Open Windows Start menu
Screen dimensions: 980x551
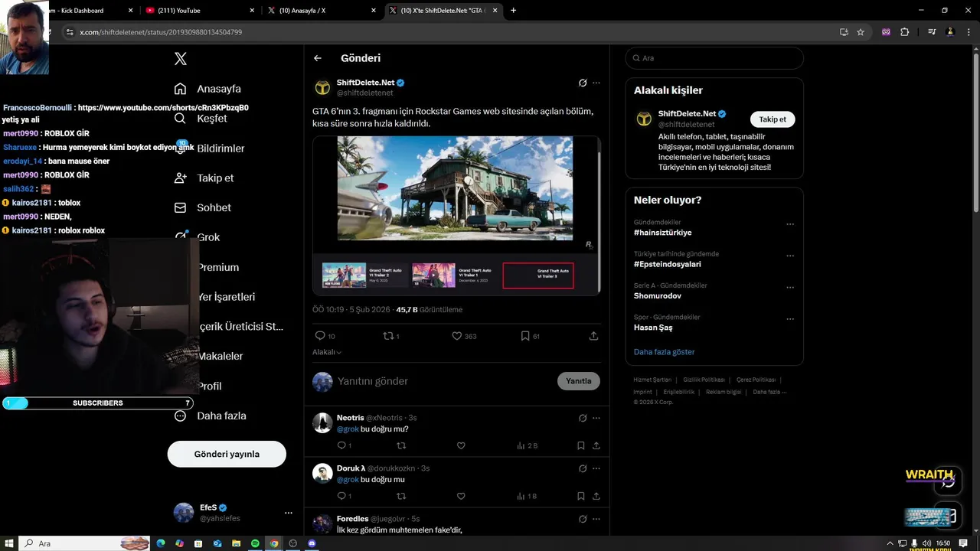coord(8,543)
